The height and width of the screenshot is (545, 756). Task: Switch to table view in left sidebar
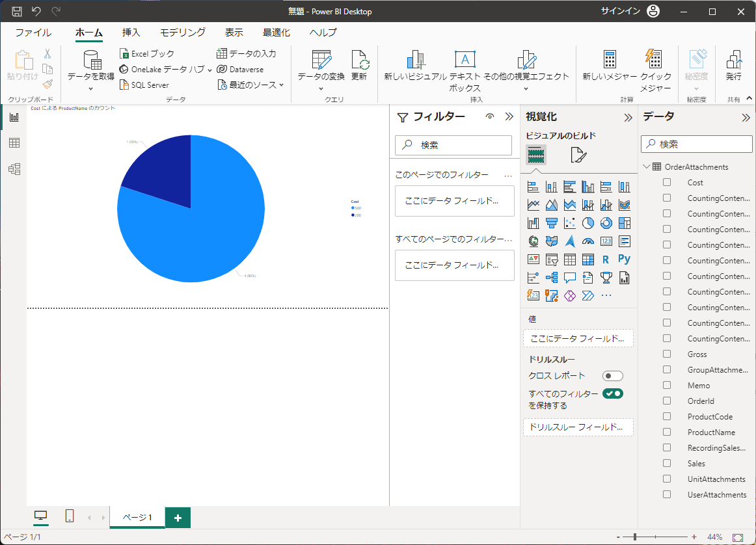(x=14, y=143)
